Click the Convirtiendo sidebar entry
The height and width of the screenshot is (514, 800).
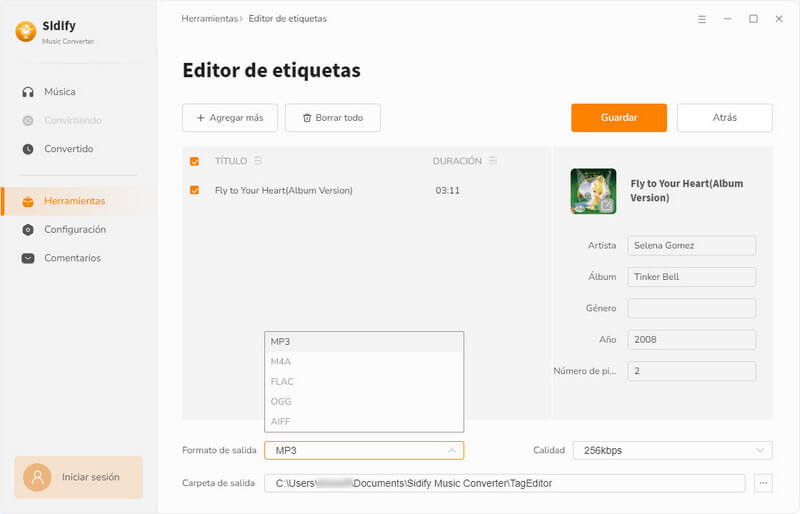[71, 120]
